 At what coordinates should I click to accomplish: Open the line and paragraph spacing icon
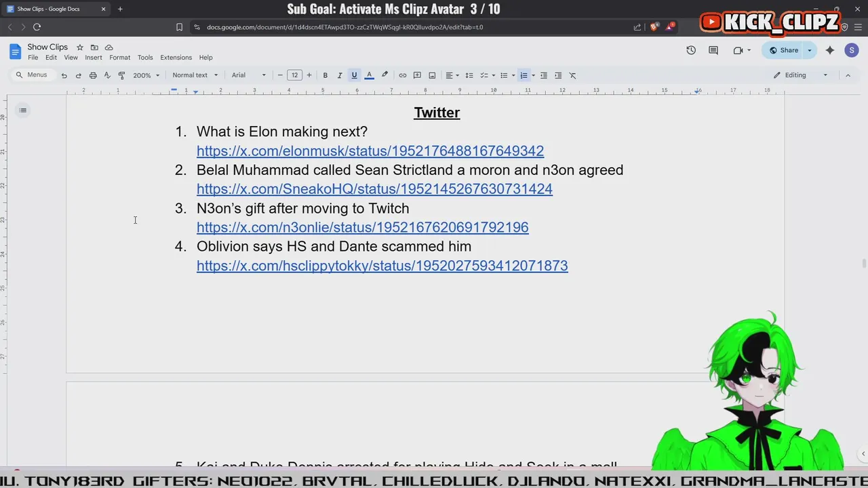469,75
